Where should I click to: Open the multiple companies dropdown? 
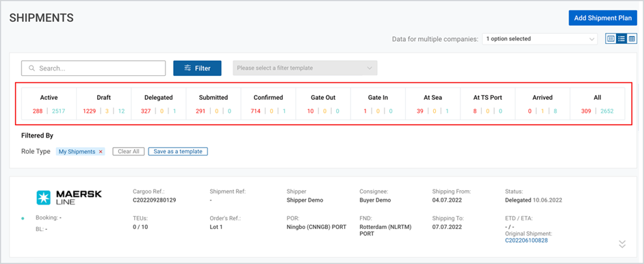pyautogui.click(x=540, y=39)
